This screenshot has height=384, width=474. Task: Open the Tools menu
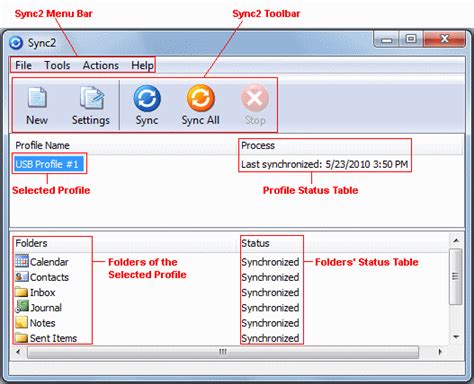(57, 65)
